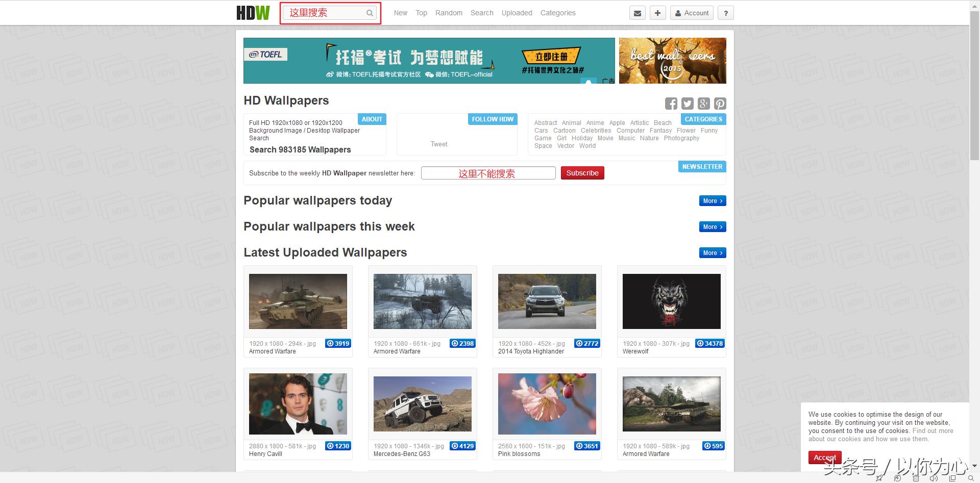980x483 pixels.
Task: Share on Twitter icon
Action: tap(687, 104)
